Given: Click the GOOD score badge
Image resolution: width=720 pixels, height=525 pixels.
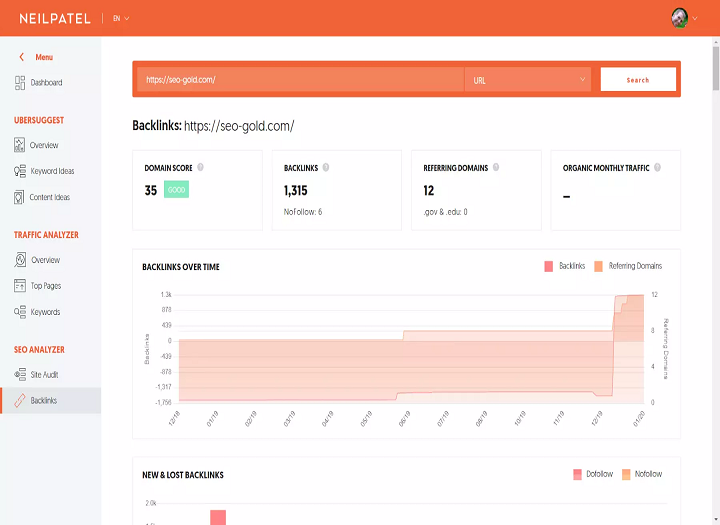Looking at the screenshot, I should pyautogui.click(x=176, y=190).
